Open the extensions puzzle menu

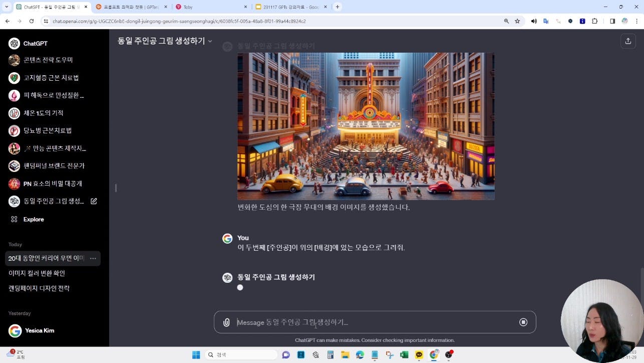[x=594, y=21]
